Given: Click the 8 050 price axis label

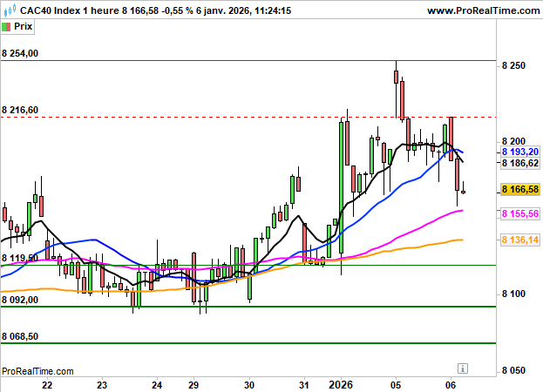Looking at the screenshot, I should 513,370.
